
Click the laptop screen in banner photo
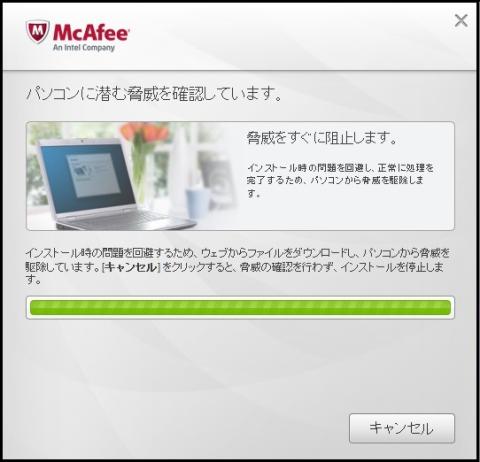pos(87,177)
